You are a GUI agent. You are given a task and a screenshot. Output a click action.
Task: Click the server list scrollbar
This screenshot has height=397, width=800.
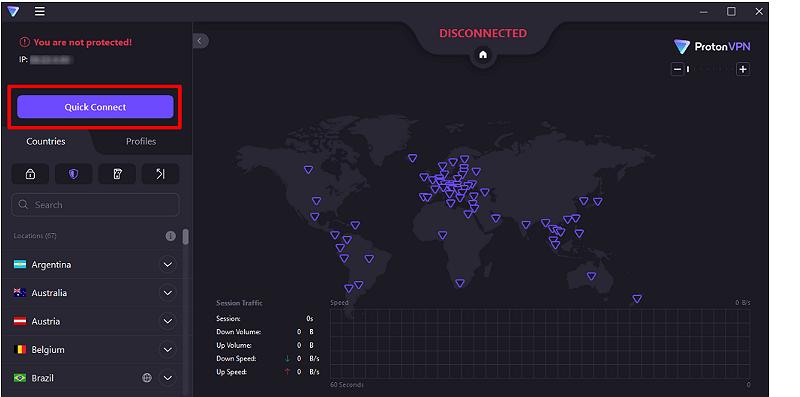tap(186, 236)
